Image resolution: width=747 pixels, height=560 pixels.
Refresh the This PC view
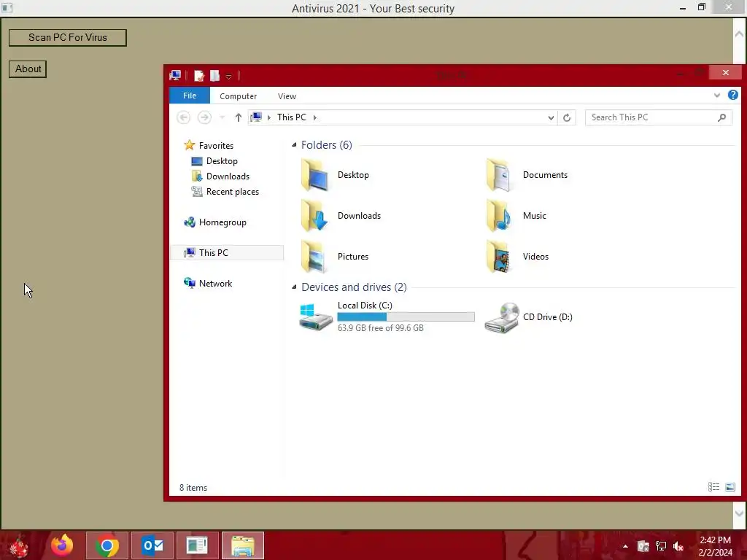[x=566, y=117]
